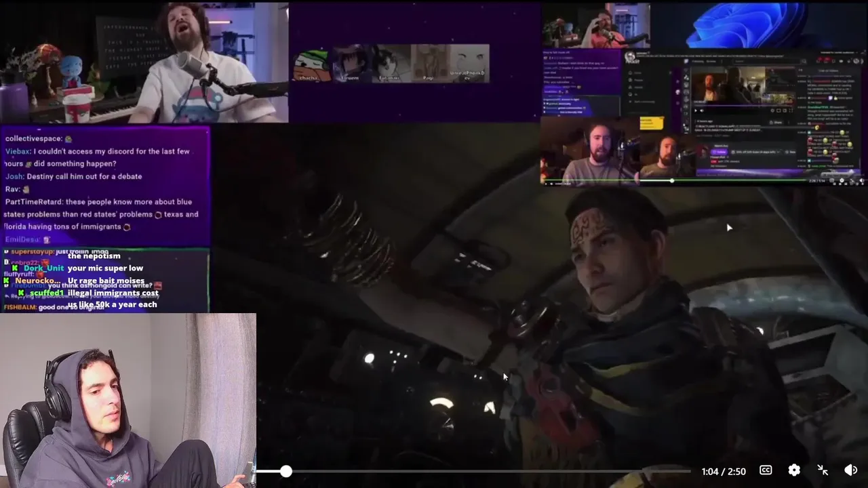Mute the video using the speaker icon

click(x=850, y=470)
